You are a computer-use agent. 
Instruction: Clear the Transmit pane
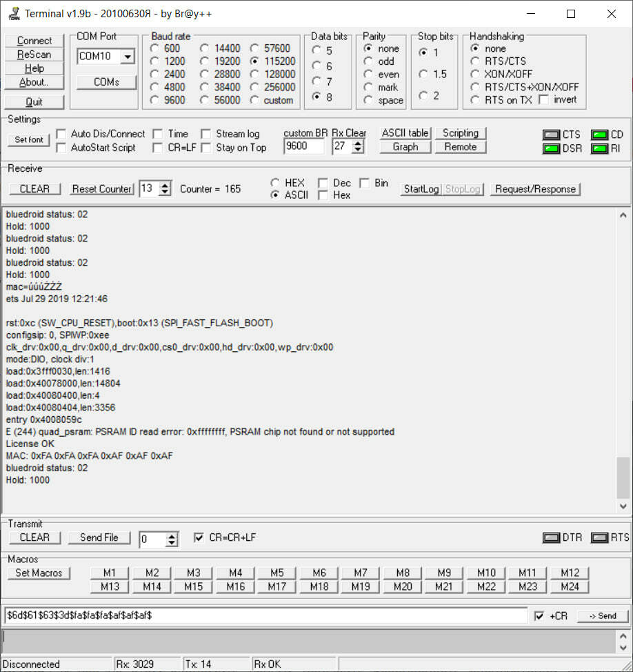point(34,537)
